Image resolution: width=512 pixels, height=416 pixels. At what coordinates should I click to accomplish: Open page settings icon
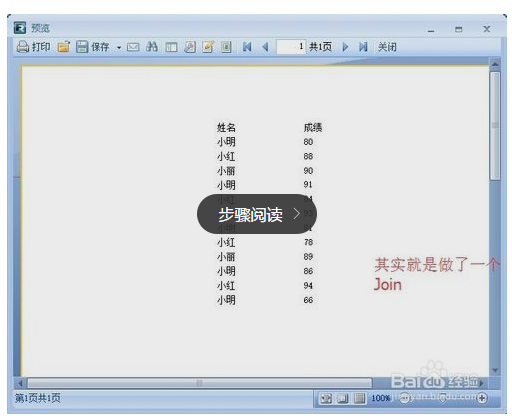pos(226,47)
